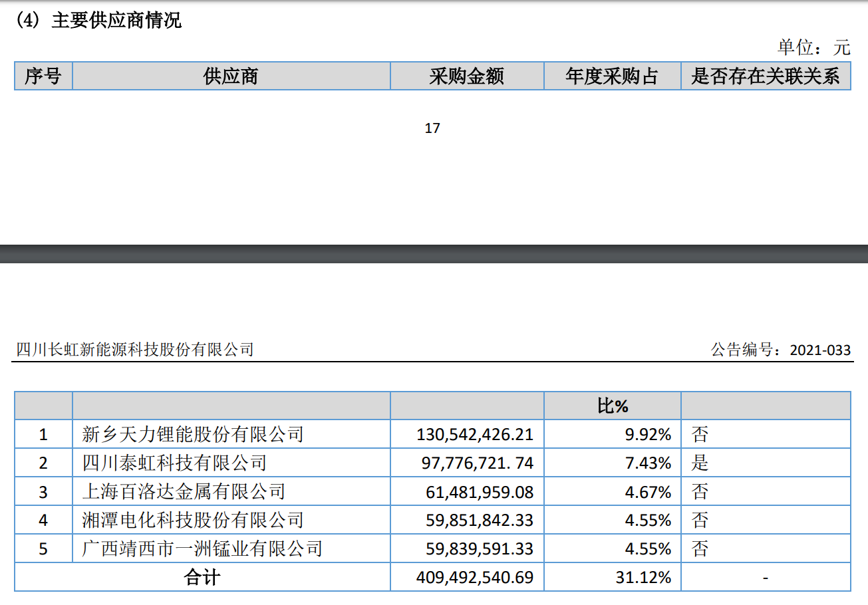This screenshot has width=868, height=605.
Task: Select supplier "广西靖西市一洲锰业有限公司"
Action: 202,548
